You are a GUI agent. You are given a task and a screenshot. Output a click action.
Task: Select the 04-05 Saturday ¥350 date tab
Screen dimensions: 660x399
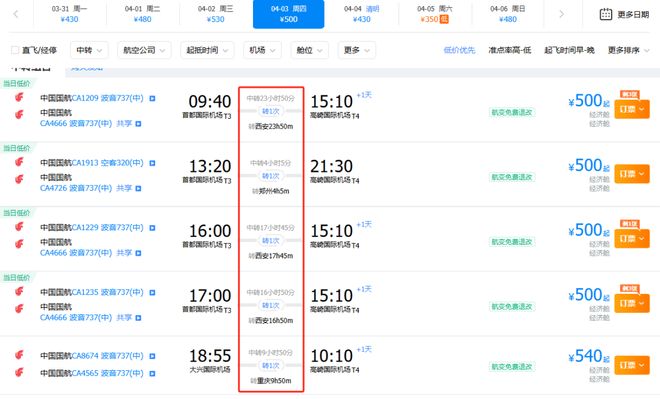[x=435, y=14]
